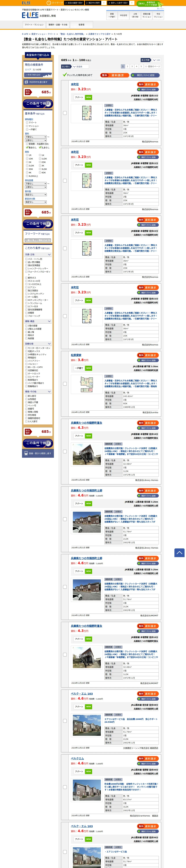Open 新築分譲マンション menu item
This screenshot has width=186, height=868.
click(147, 15)
